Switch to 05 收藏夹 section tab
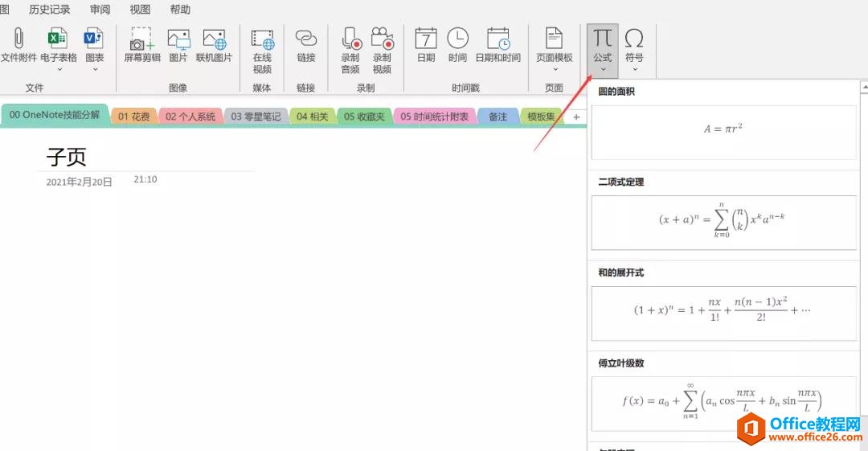 pos(364,117)
